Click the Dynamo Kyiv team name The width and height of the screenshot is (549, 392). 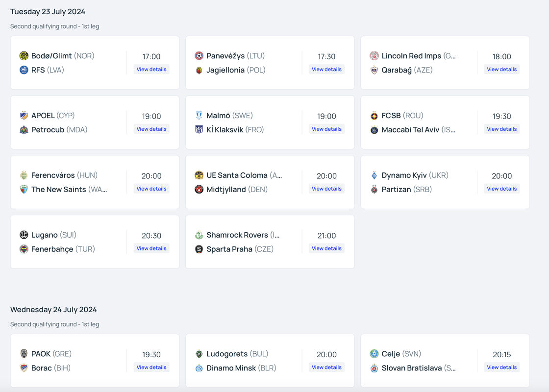(x=404, y=175)
